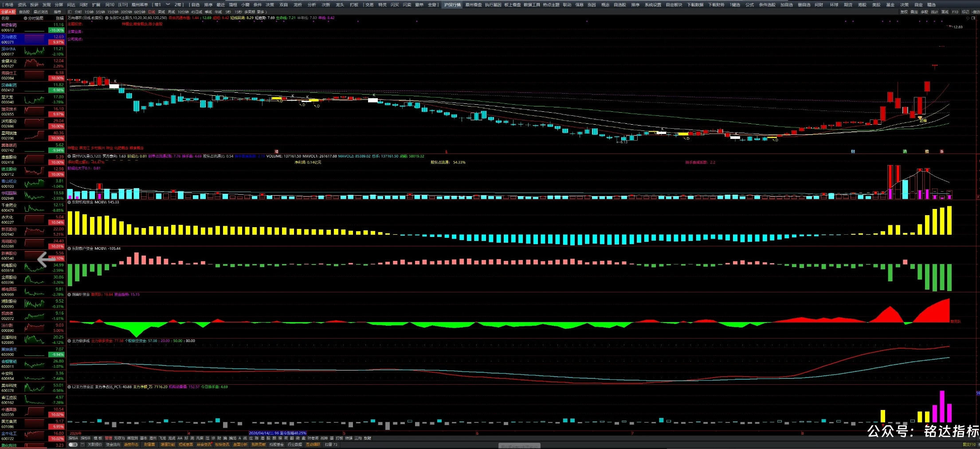Select the 月线 monthly period
980x449 pixels.
click(172, 12)
